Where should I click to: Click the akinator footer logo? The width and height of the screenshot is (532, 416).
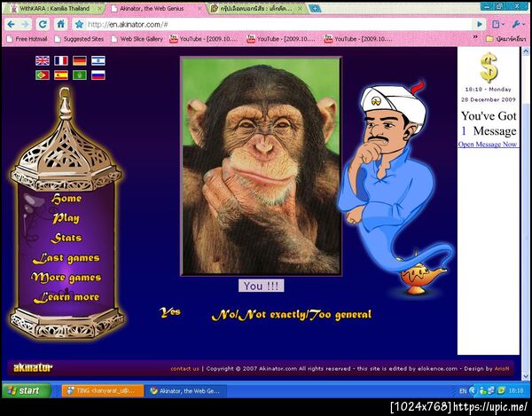tap(33, 367)
